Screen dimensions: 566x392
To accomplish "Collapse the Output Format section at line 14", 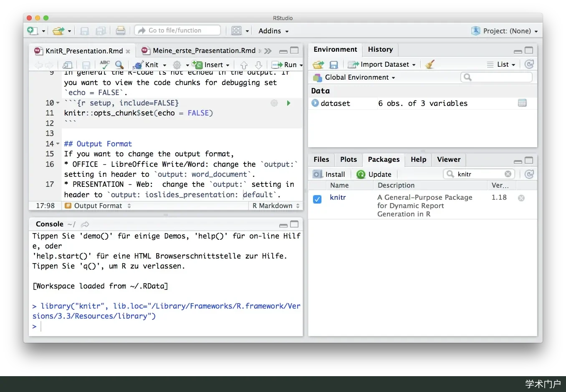I will [x=58, y=144].
